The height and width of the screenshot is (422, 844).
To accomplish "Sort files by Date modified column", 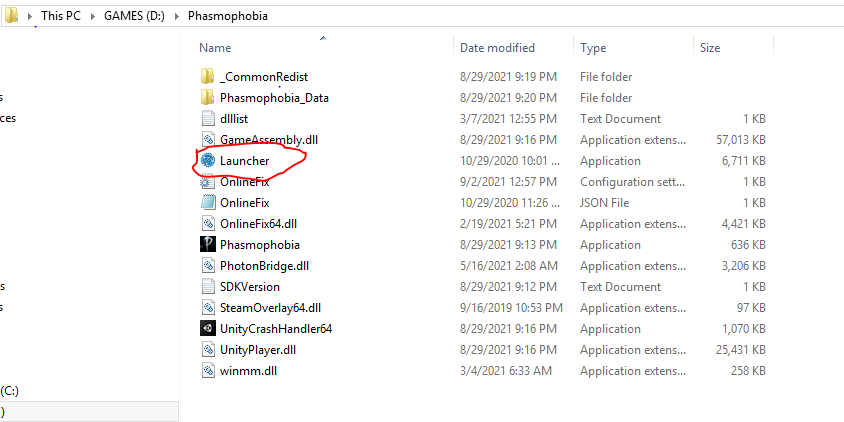I will [497, 48].
